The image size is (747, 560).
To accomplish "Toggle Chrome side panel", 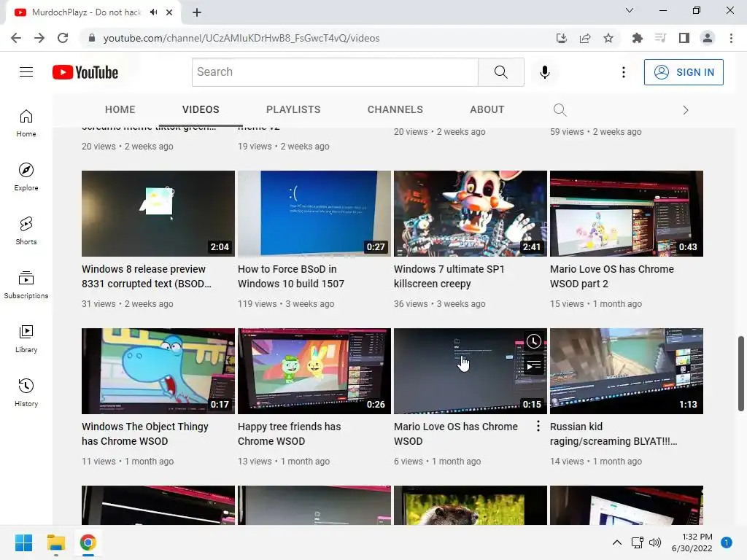I will [684, 38].
